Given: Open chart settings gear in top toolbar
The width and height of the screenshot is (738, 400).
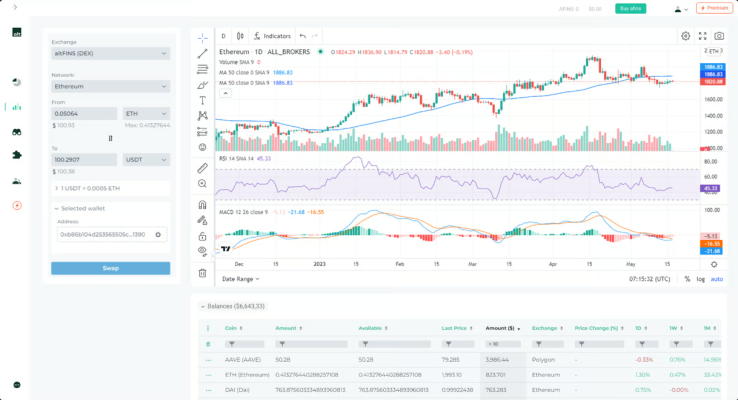Looking at the screenshot, I should point(686,36).
